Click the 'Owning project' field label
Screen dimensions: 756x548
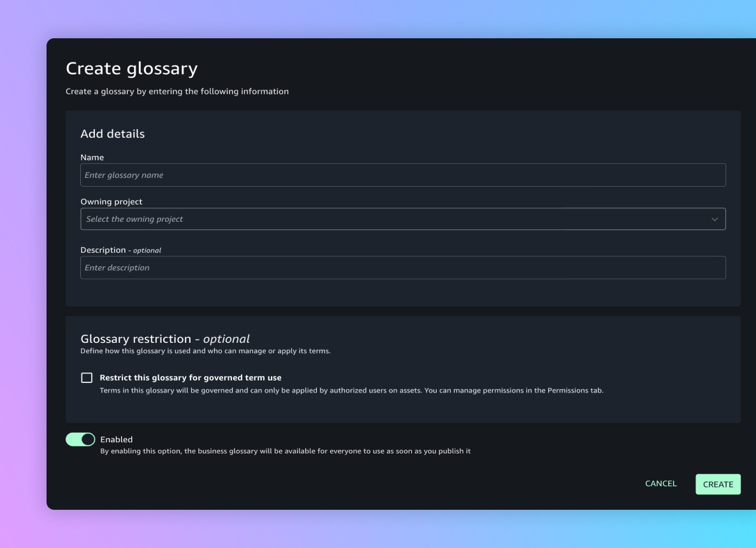112,201
